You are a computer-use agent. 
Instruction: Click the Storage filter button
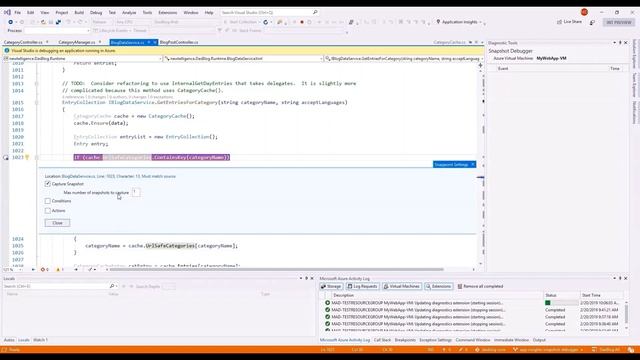tap(331, 287)
